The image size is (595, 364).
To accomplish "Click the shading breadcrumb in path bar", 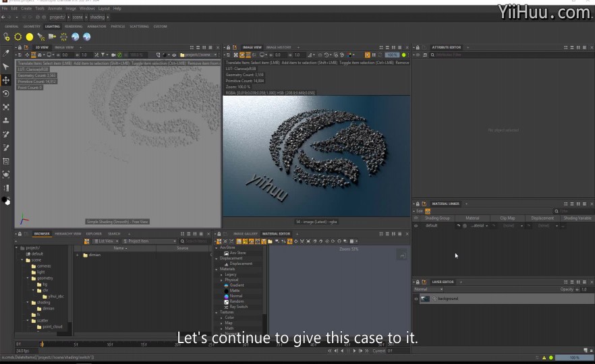I will 97,17.
